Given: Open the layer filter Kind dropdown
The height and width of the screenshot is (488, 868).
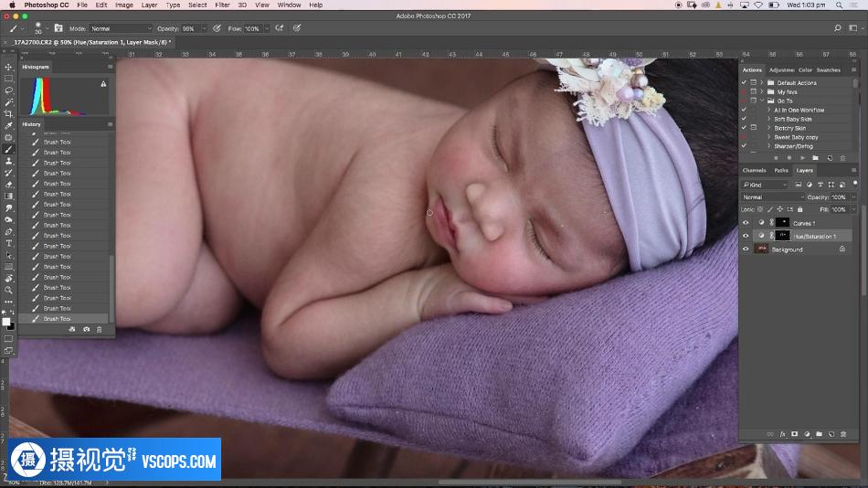Looking at the screenshot, I should click(765, 185).
